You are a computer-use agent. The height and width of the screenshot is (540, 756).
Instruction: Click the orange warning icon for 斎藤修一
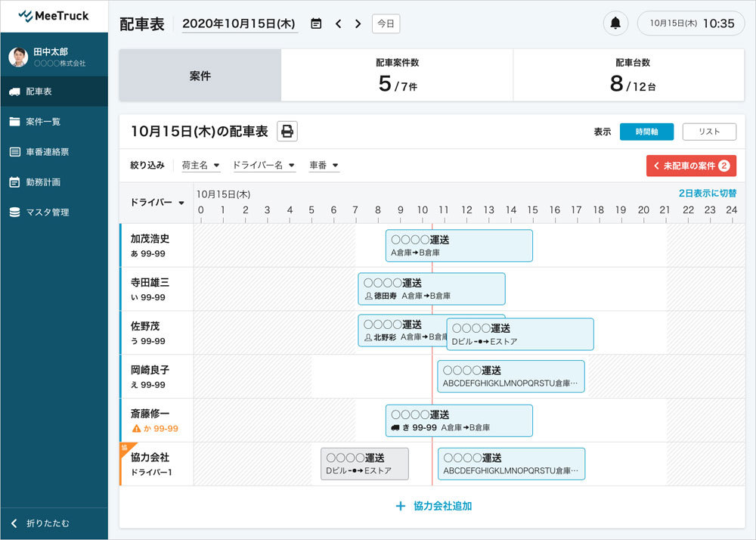(136, 428)
